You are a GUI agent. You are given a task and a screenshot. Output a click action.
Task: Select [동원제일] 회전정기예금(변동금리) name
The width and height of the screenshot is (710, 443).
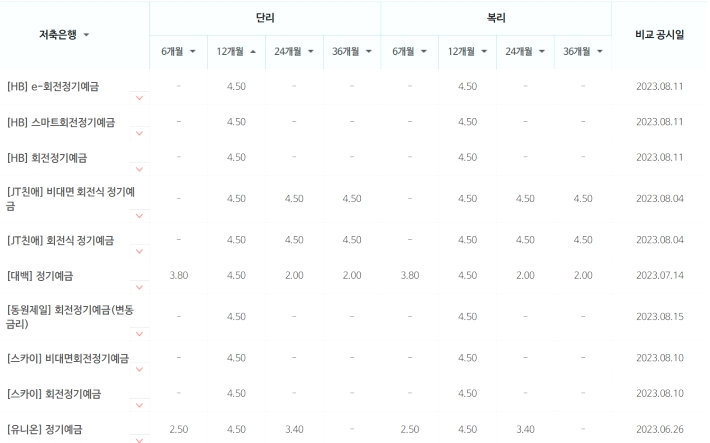point(70,317)
